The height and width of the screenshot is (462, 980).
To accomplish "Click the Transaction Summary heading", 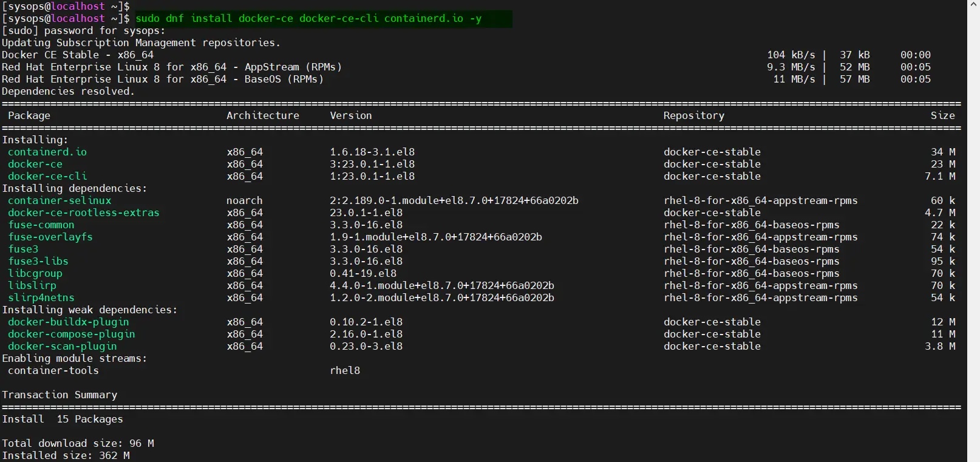I will (60, 395).
